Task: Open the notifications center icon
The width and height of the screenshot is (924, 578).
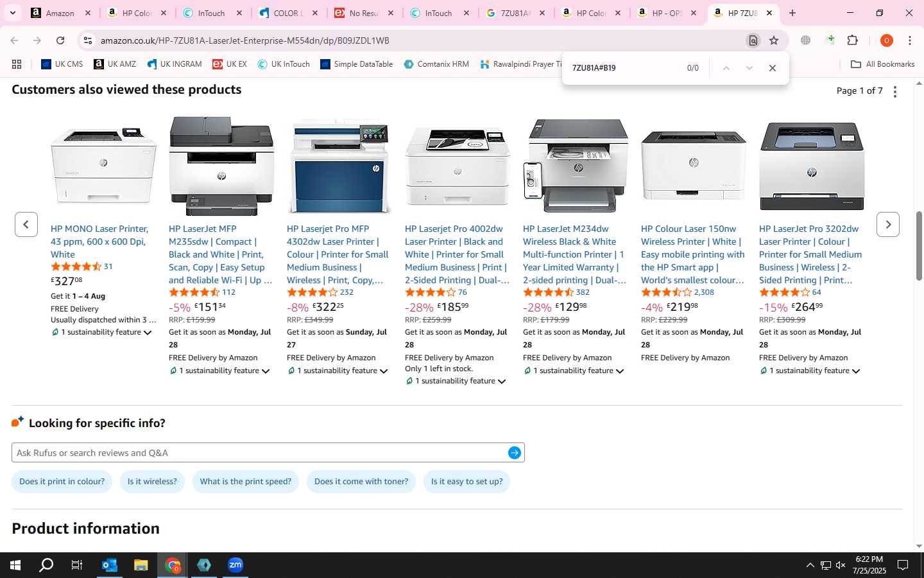Action: 902,565
